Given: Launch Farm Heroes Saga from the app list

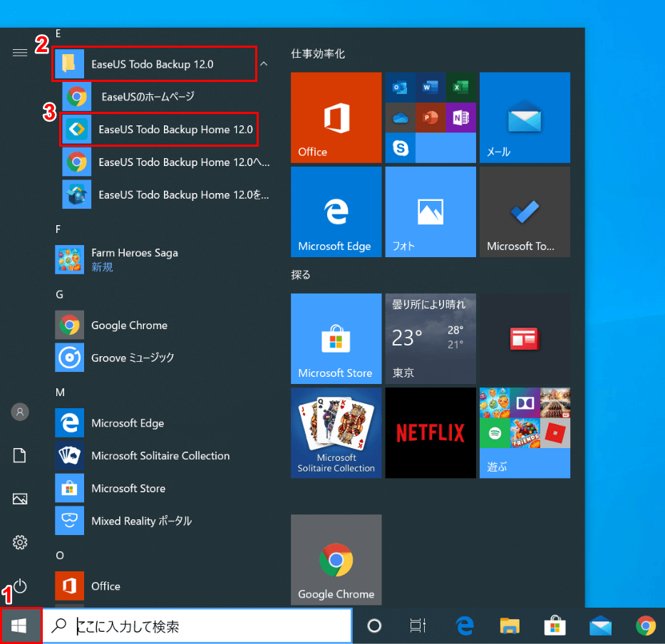Looking at the screenshot, I should pyautogui.click(x=163, y=259).
